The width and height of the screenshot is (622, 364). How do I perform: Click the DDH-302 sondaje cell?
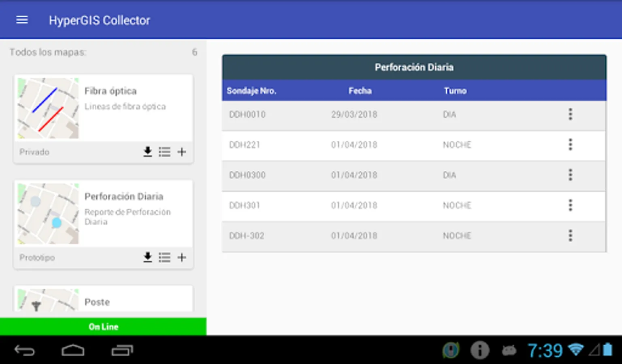[247, 236]
